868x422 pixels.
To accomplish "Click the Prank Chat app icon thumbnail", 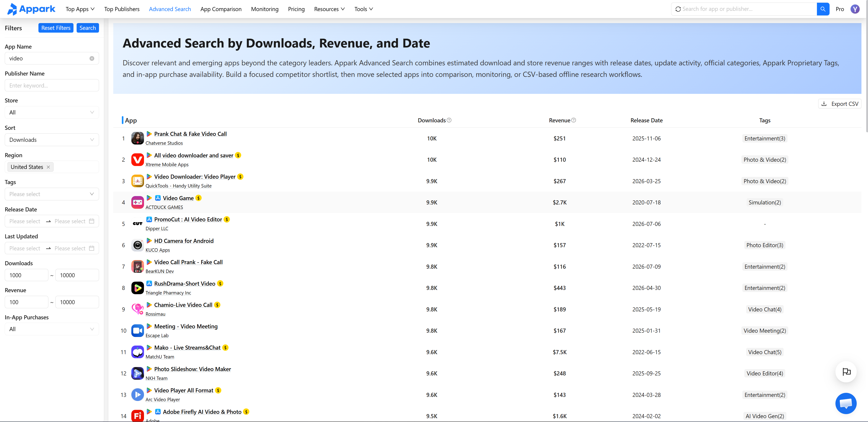I will (x=137, y=139).
